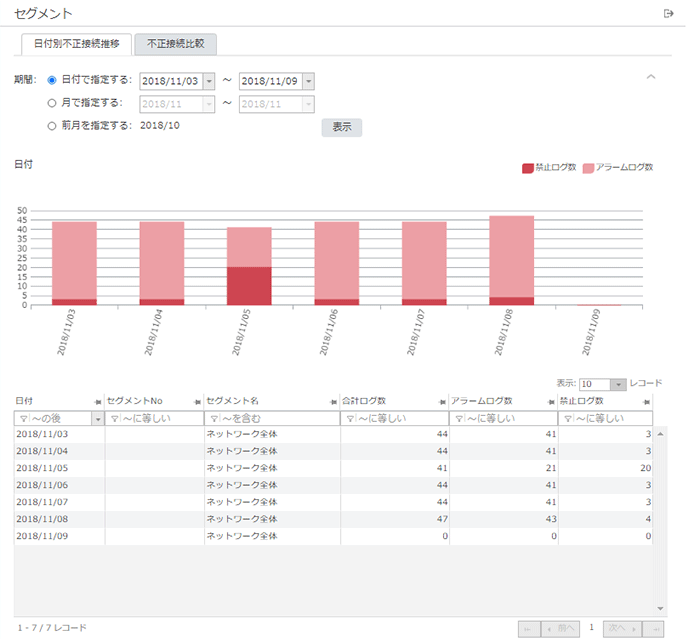Screen dimensions: 687x640
Task: Pin the セグメントNo column
Action: point(197,401)
